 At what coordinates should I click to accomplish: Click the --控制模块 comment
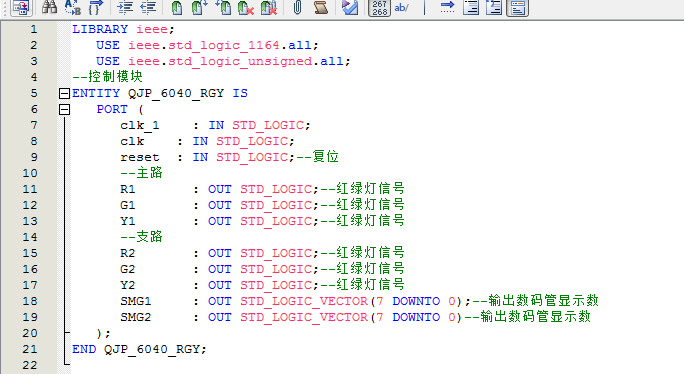(107, 77)
